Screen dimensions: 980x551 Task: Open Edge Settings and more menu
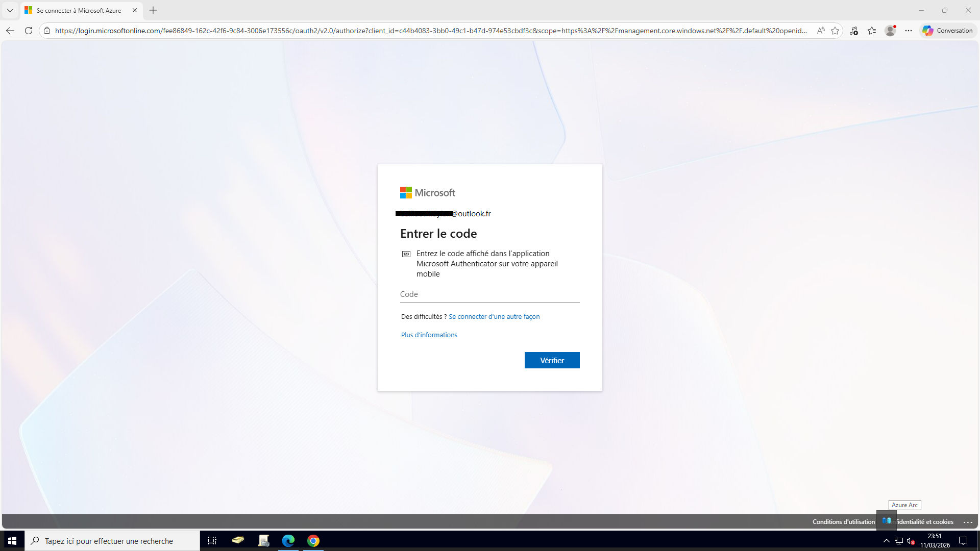pos(909,31)
